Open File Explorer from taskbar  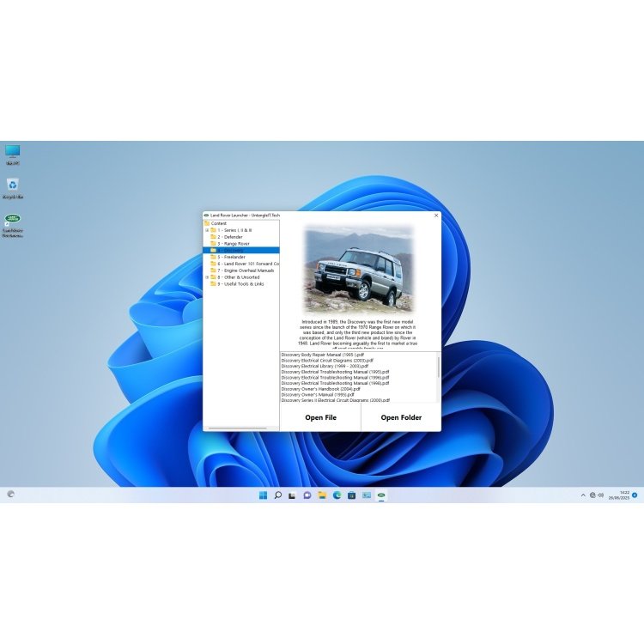322,495
